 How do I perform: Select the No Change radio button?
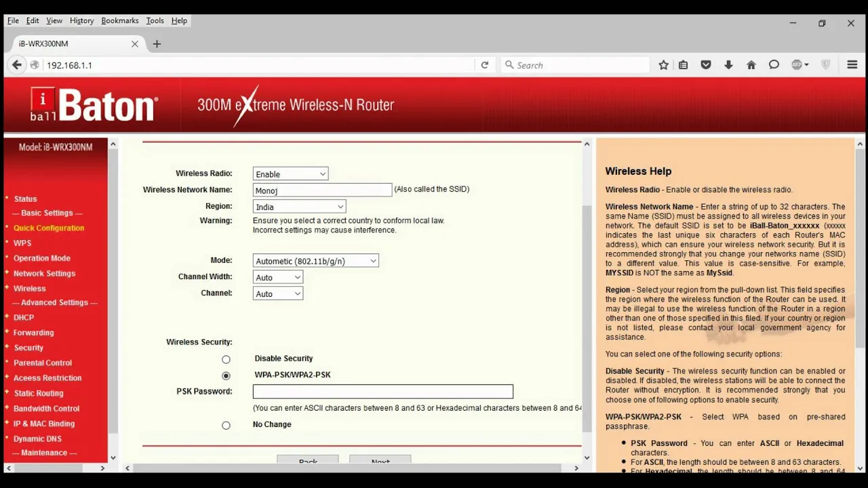[226, 425]
